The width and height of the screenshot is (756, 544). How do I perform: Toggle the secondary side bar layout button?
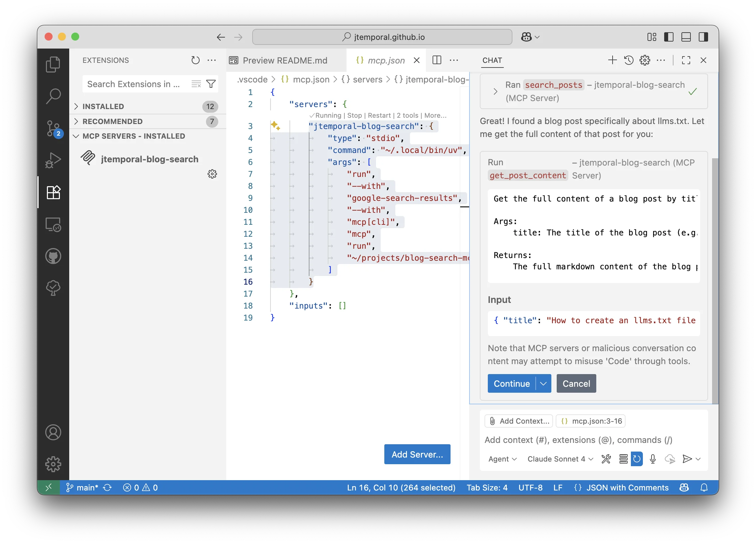tap(703, 37)
